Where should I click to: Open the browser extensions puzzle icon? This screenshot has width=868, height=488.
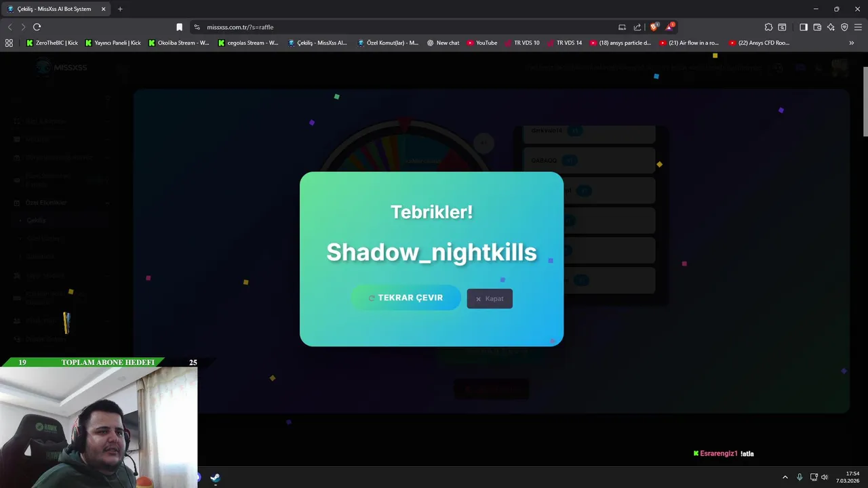pyautogui.click(x=768, y=27)
